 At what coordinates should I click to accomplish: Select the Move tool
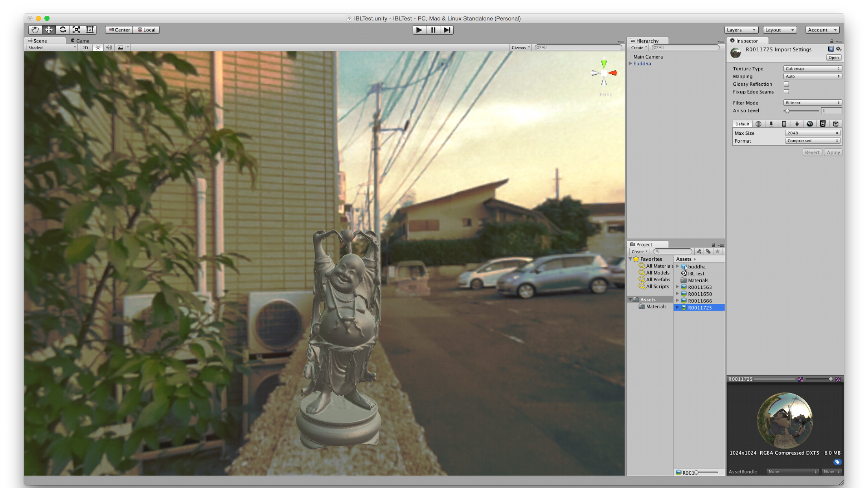[x=49, y=30]
